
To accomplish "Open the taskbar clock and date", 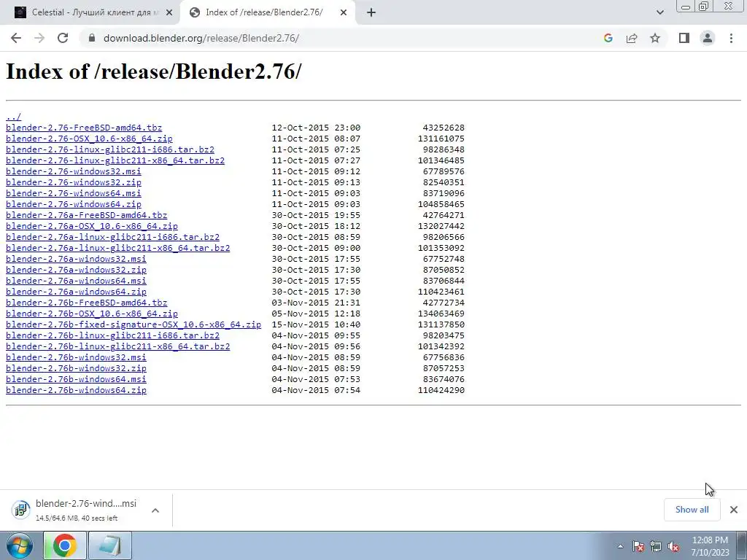I will click(710, 546).
